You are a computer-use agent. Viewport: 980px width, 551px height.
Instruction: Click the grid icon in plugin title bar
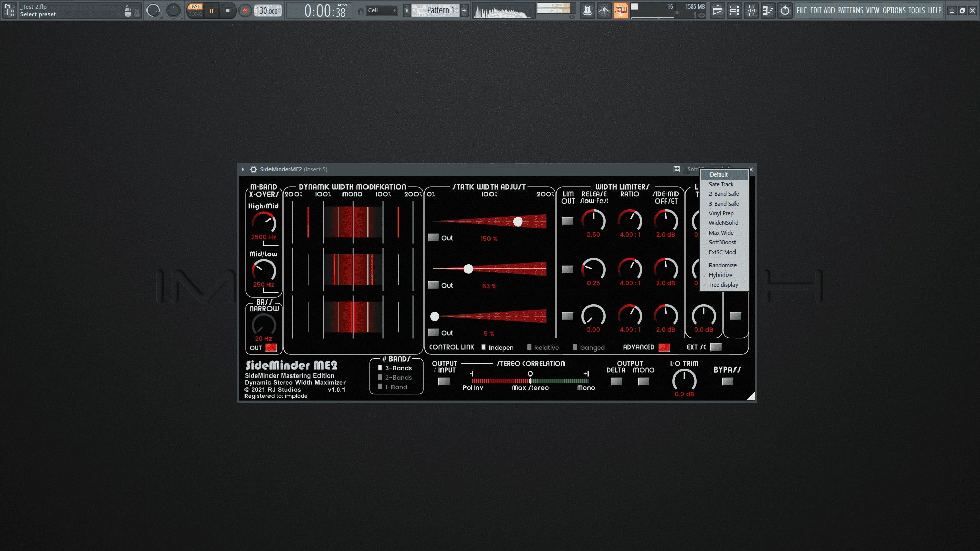[x=677, y=169]
